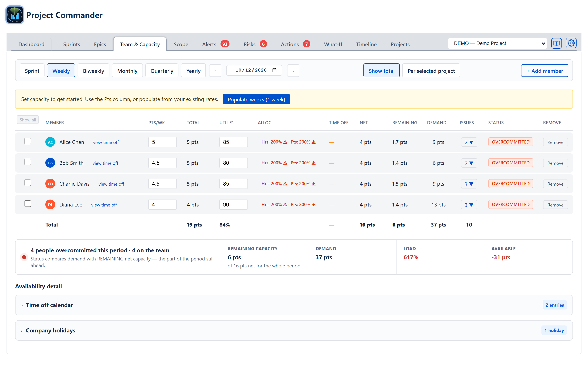Go to the Timeline tab

pos(366,44)
